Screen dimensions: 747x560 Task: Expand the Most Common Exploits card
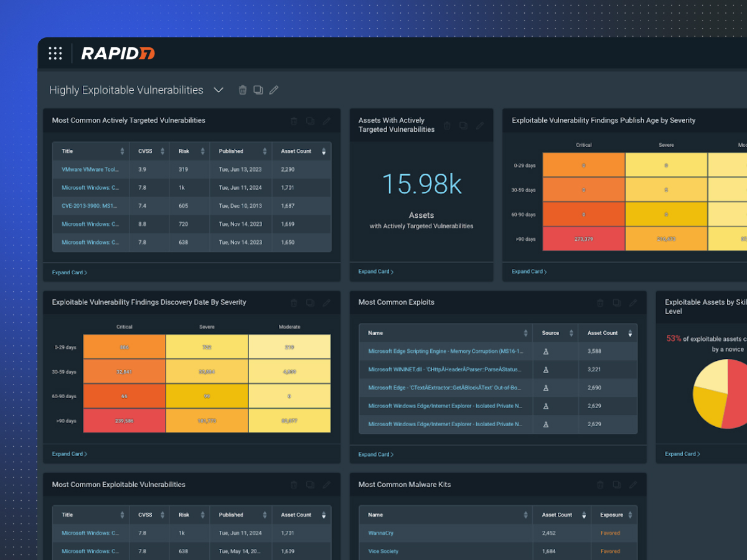pos(376,454)
